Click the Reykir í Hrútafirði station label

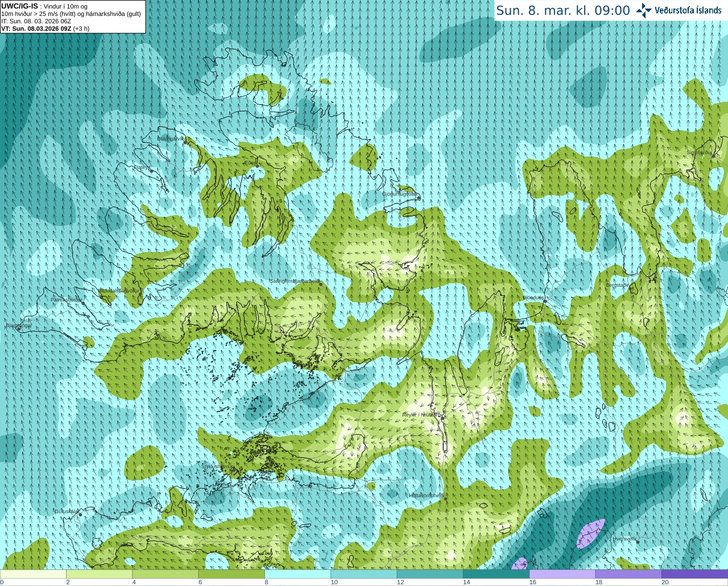coord(421,415)
